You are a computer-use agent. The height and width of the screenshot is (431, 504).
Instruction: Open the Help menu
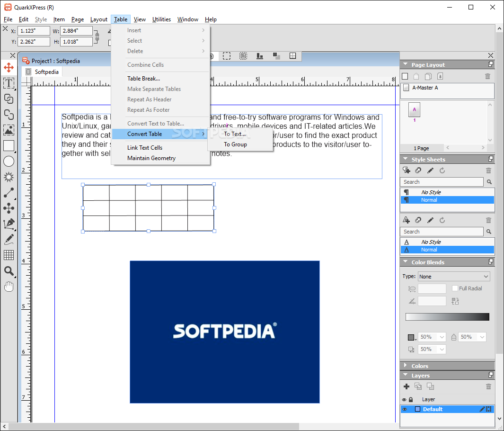[x=211, y=19]
